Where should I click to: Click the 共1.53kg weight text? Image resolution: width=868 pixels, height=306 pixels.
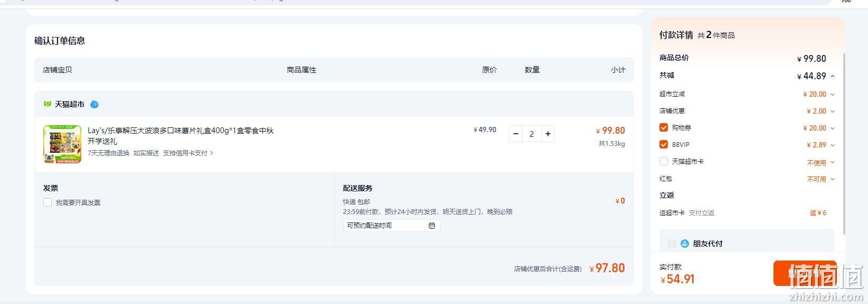pyautogui.click(x=611, y=144)
